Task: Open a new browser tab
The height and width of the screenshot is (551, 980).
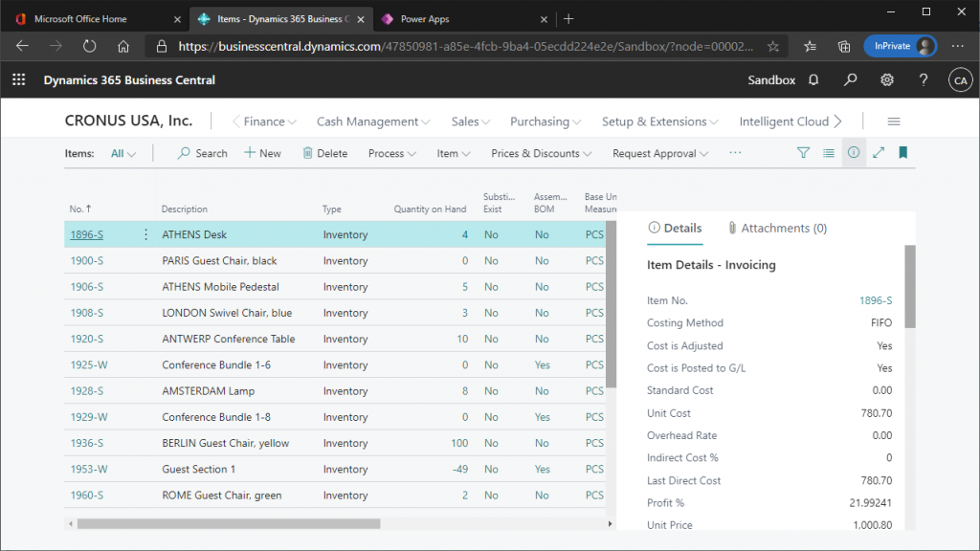Action: 568,19
